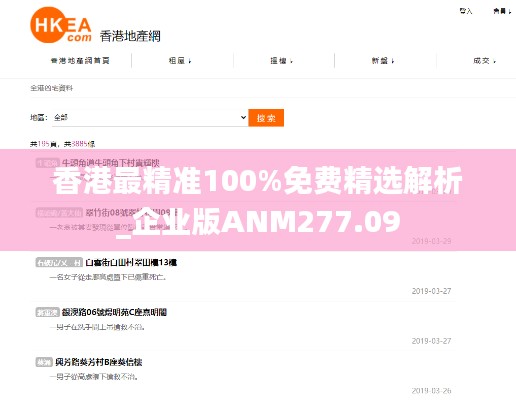The width and height of the screenshot is (516, 400).
Task: Click the HKEA.com orange logo
Action: pos(61,25)
